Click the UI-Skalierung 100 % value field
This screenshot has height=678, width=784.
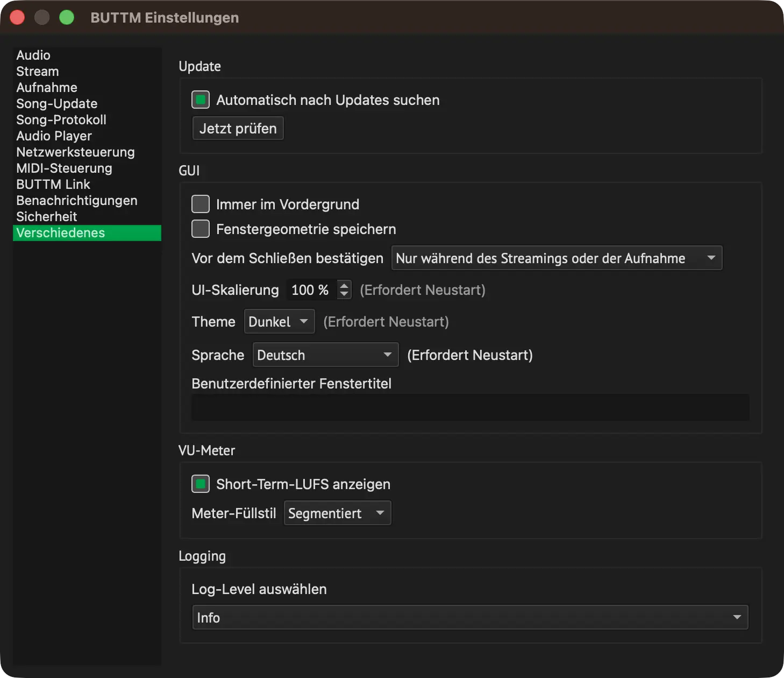click(311, 290)
